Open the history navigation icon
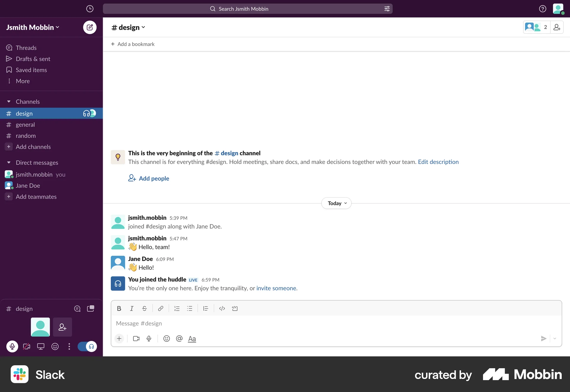This screenshot has height=392, width=570. 90,9
